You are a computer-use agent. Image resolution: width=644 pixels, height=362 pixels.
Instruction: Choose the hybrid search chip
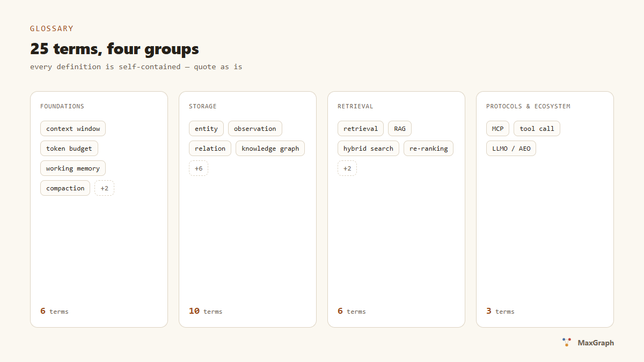(369, 149)
